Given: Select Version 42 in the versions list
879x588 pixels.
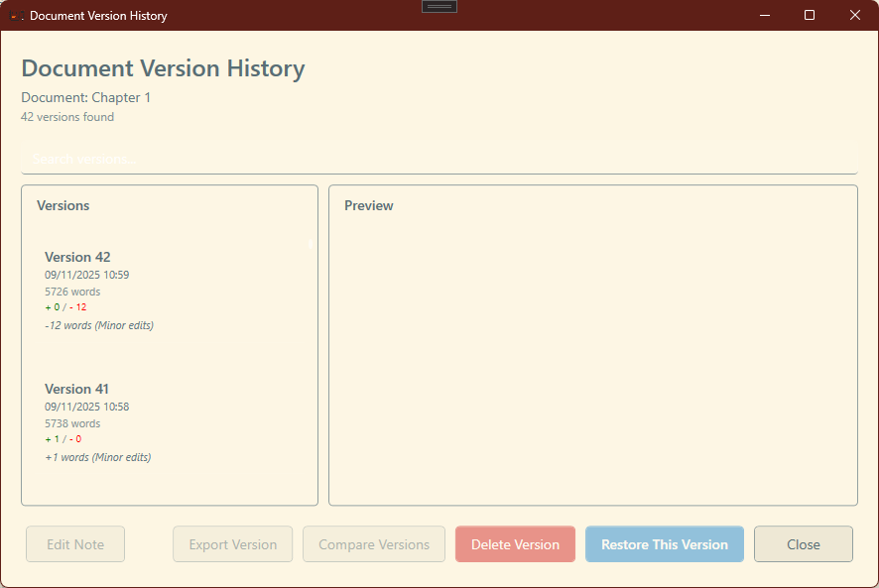Looking at the screenshot, I should point(169,288).
